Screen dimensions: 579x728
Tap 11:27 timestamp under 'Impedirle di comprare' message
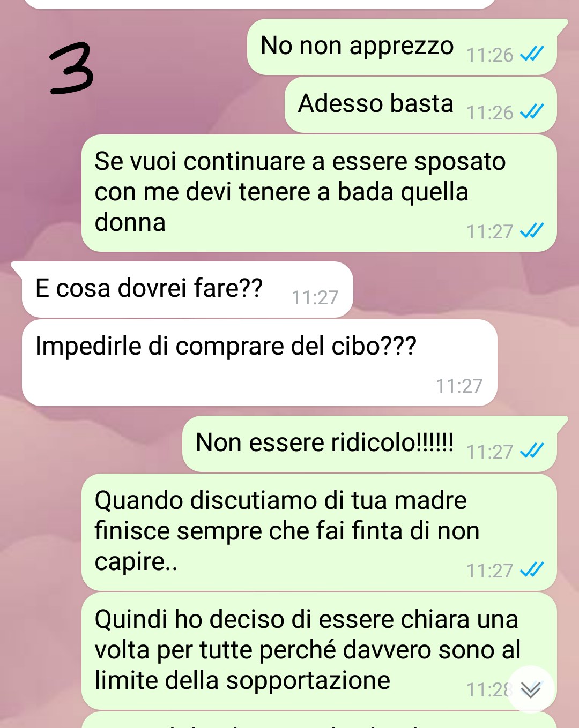pos(459,386)
